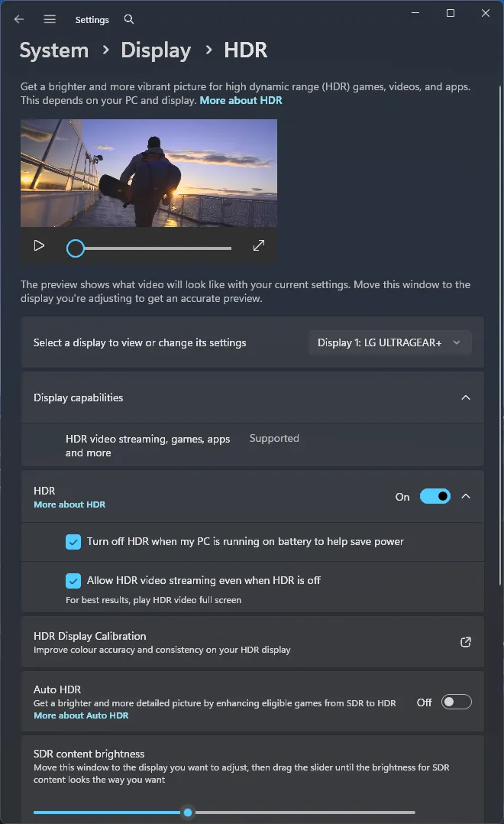The height and width of the screenshot is (824, 504).
Task: Open the Display 1: LG ULTRAGEAR+ dropdown
Action: pos(390,342)
